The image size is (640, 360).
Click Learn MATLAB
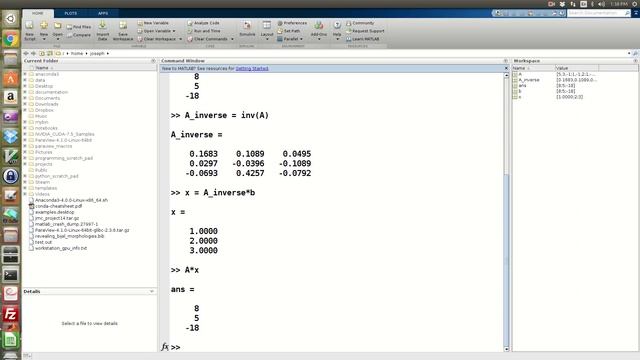(363, 39)
